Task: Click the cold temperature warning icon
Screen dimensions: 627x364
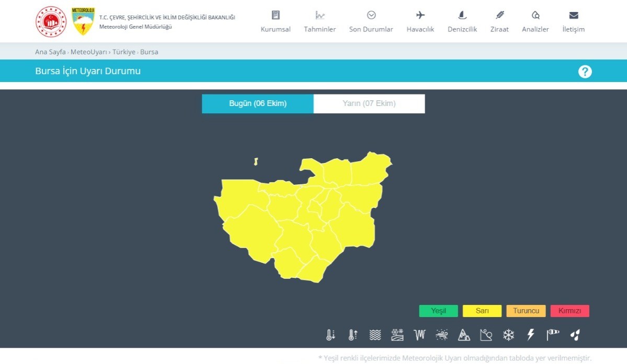Action: click(330, 335)
